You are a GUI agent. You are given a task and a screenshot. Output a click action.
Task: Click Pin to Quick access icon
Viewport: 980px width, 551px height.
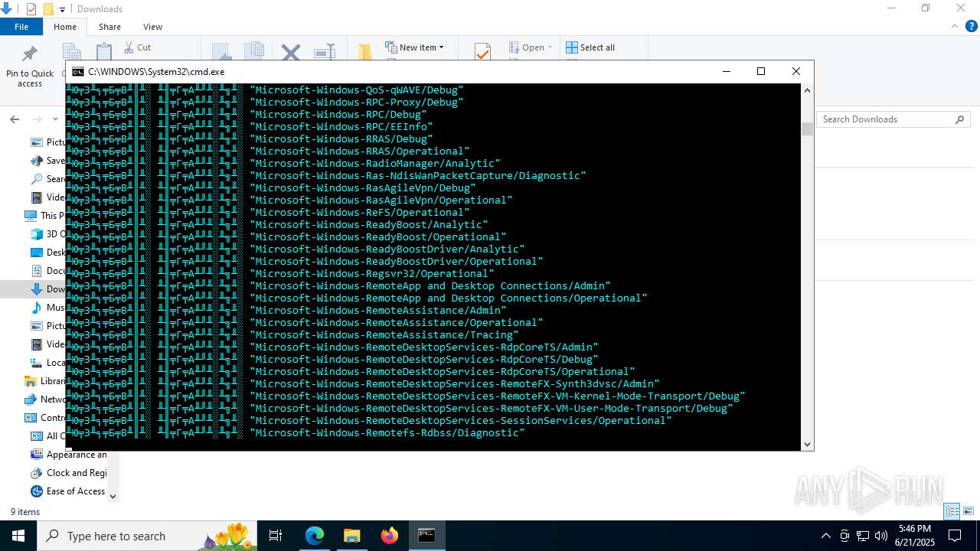(30, 54)
